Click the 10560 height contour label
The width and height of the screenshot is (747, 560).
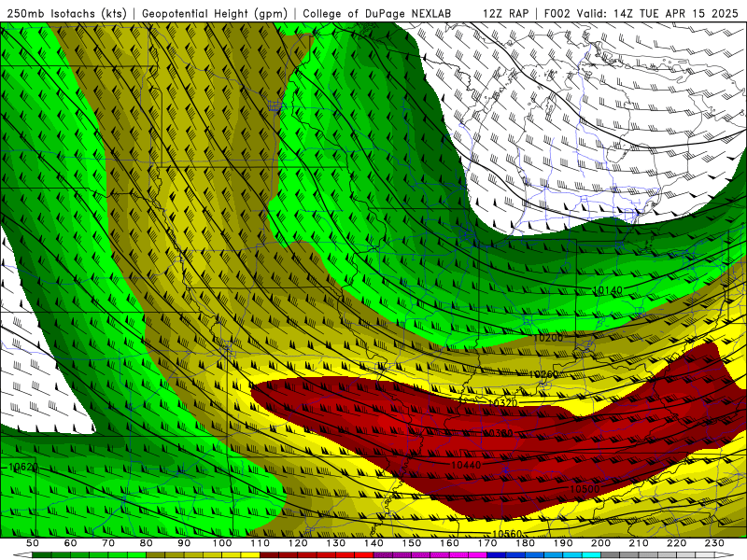[x=507, y=534]
